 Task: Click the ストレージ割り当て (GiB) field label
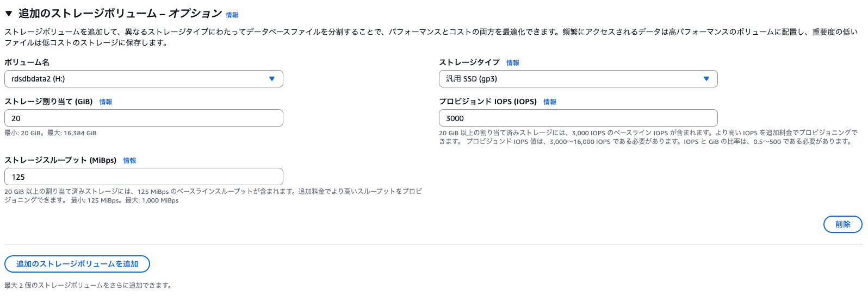coord(48,102)
